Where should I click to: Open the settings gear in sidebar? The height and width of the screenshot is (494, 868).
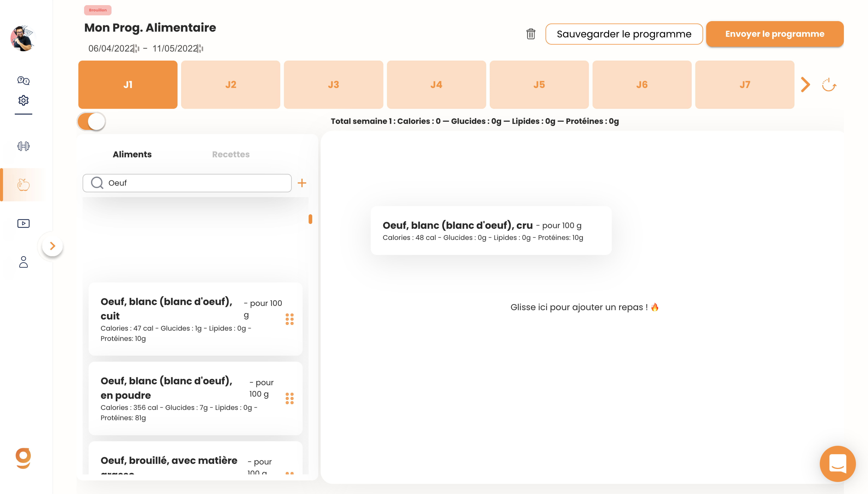pos(23,100)
